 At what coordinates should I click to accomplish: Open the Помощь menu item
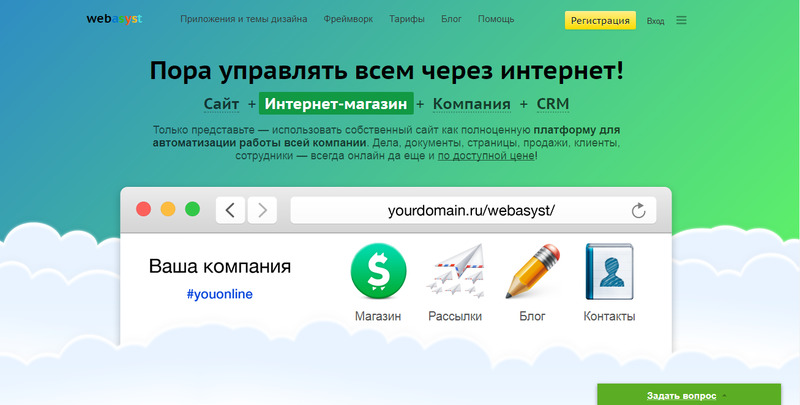pyautogui.click(x=496, y=19)
